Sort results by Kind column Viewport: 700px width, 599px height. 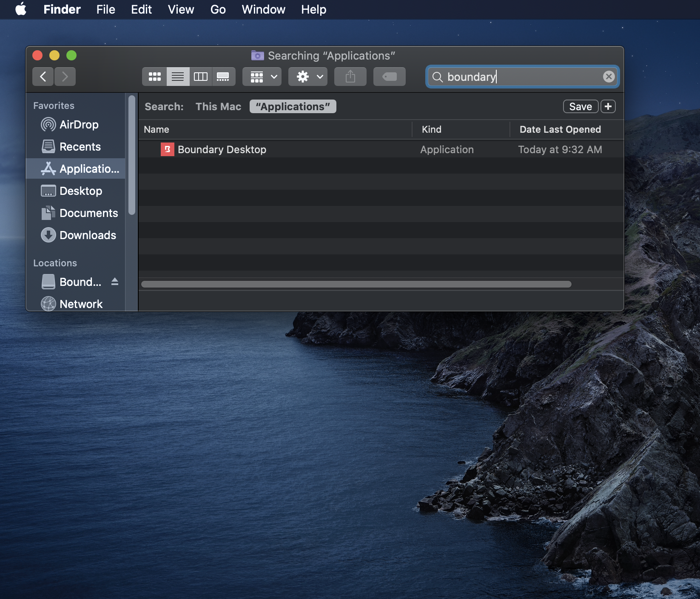pyautogui.click(x=461, y=129)
